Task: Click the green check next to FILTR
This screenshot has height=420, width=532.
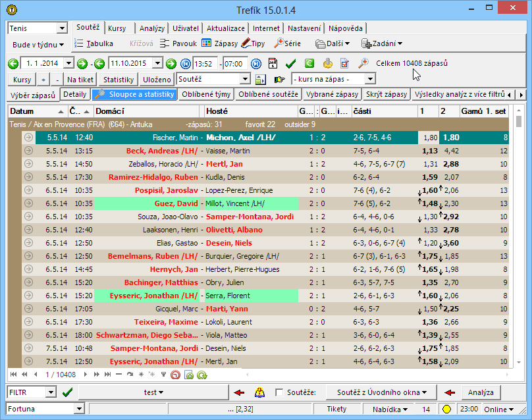Action: pos(67,392)
